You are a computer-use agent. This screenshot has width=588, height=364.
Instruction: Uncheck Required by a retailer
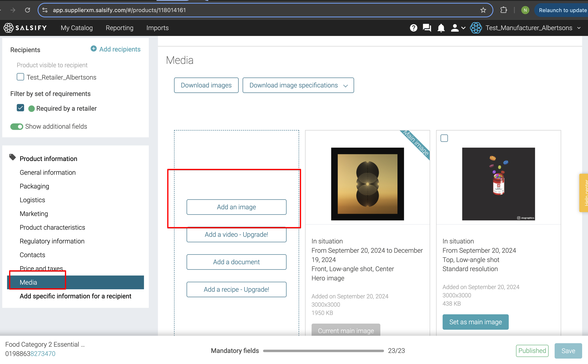click(x=20, y=108)
